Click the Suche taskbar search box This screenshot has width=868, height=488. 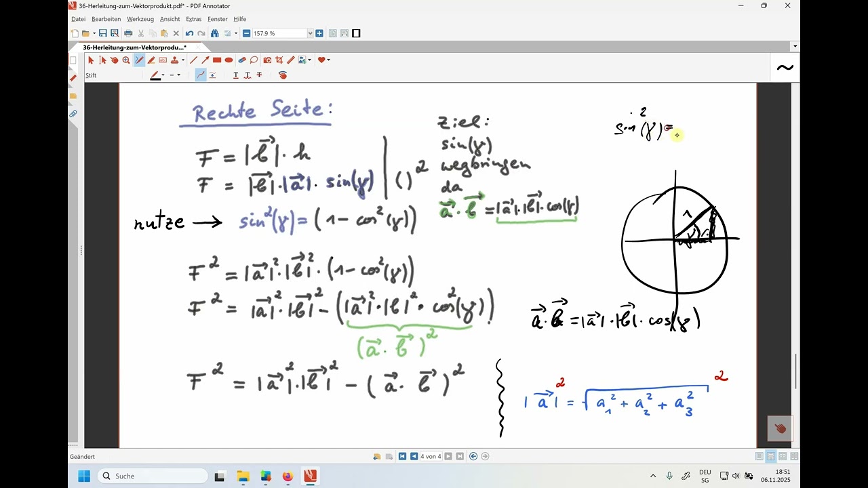click(153, 476)
